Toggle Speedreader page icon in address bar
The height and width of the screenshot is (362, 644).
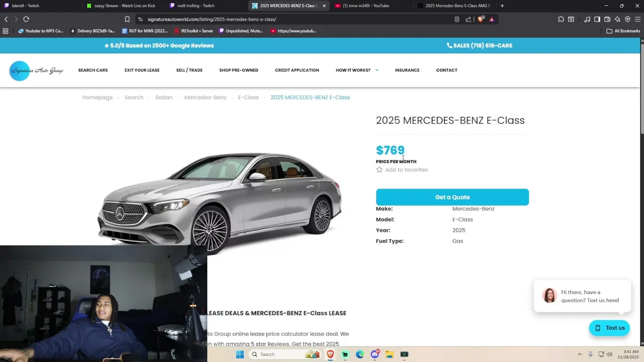click(457, 19)
